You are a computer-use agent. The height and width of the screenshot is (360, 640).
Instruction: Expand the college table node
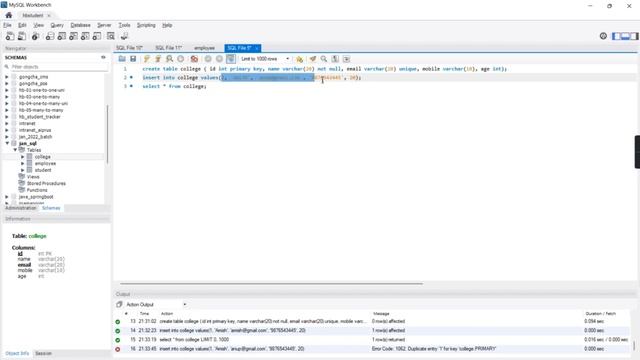click(23, 157)
